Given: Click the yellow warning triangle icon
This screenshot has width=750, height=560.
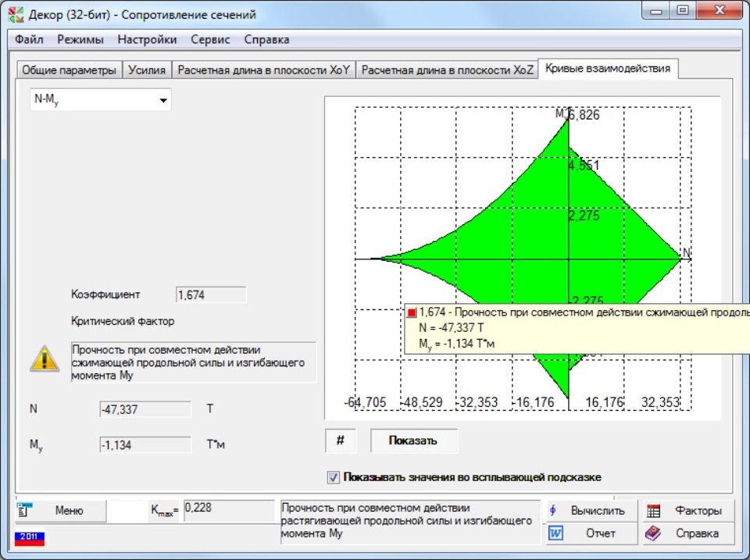Looking at the screenshot, I should 44,358.
